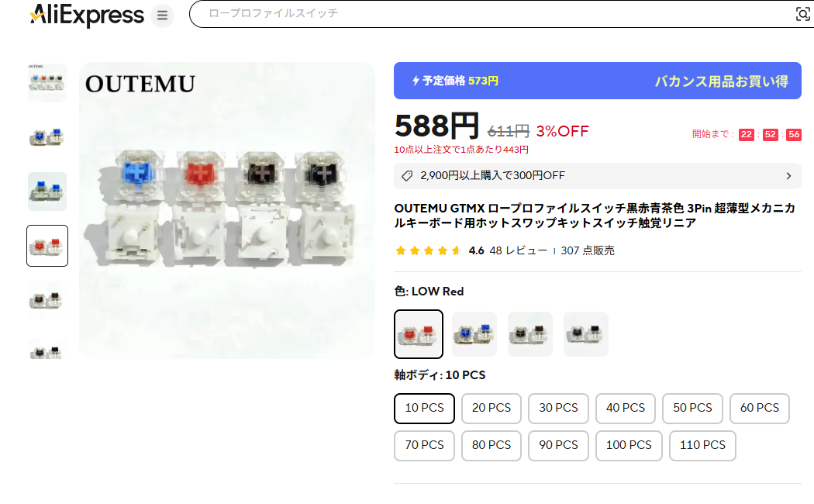Open the hamburger category menu
The width and height of the screenshot is (814, 504).
[162, 15]
